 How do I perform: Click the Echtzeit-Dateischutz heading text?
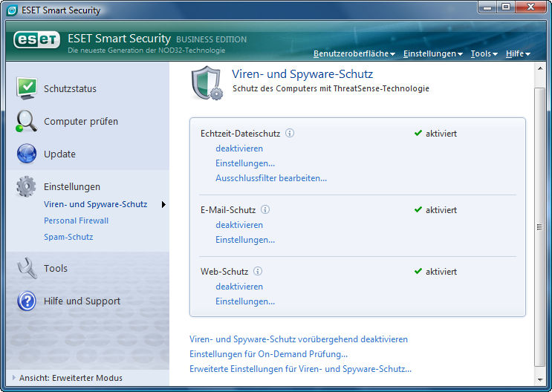coord(240,134)
